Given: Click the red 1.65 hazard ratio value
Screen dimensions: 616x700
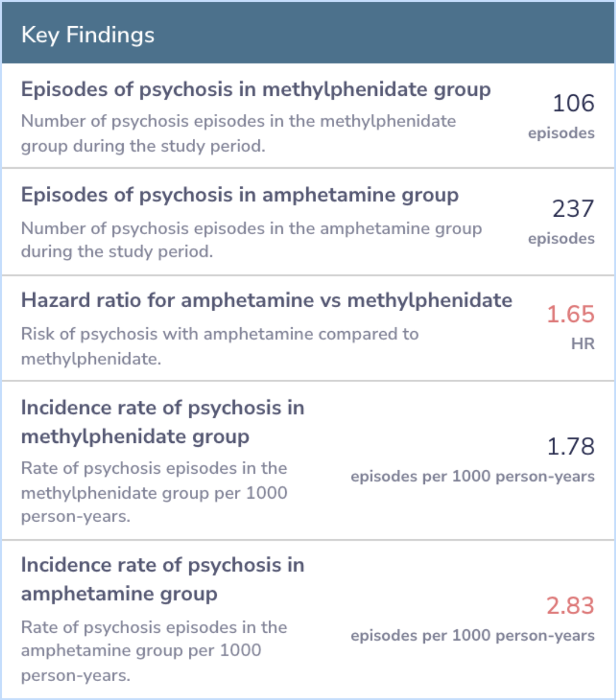Looking at the screenshot, I should coord(570,314).
